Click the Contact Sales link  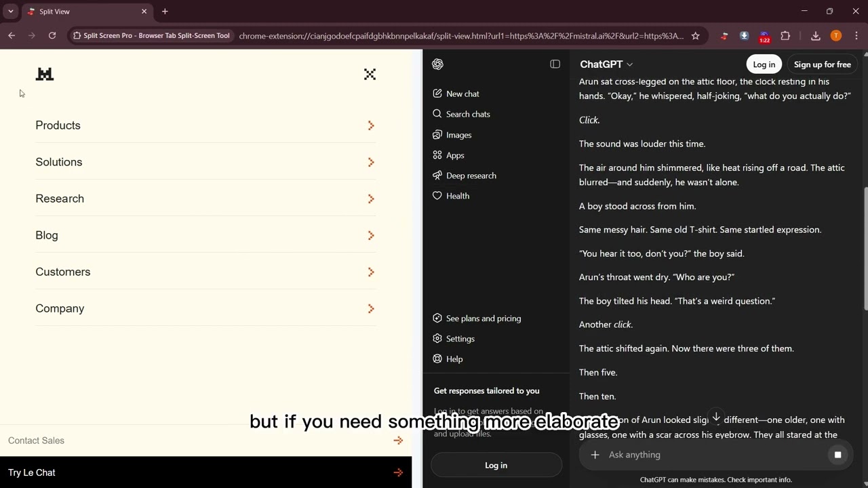[x=36, y=441]
